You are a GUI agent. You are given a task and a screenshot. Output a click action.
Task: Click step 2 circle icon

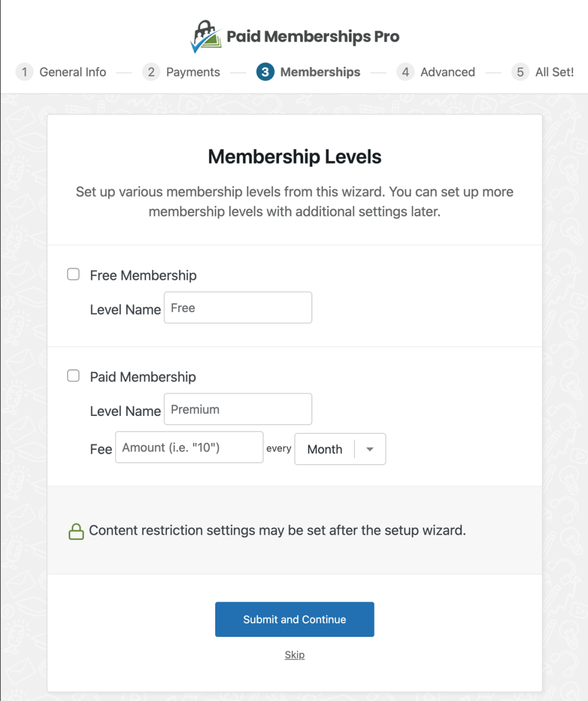[151, 72]
